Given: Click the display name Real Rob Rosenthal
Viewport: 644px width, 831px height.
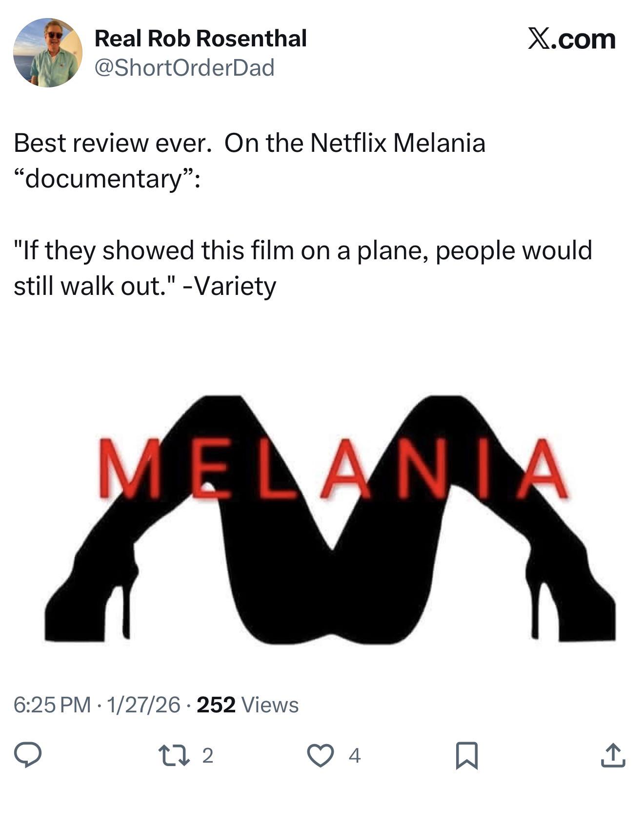Looking at the screenshot, I should pyautogui.click(x=201, y=38).
